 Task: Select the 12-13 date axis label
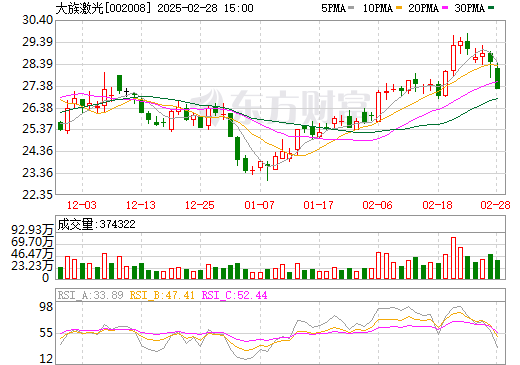(x=141, y=205)
